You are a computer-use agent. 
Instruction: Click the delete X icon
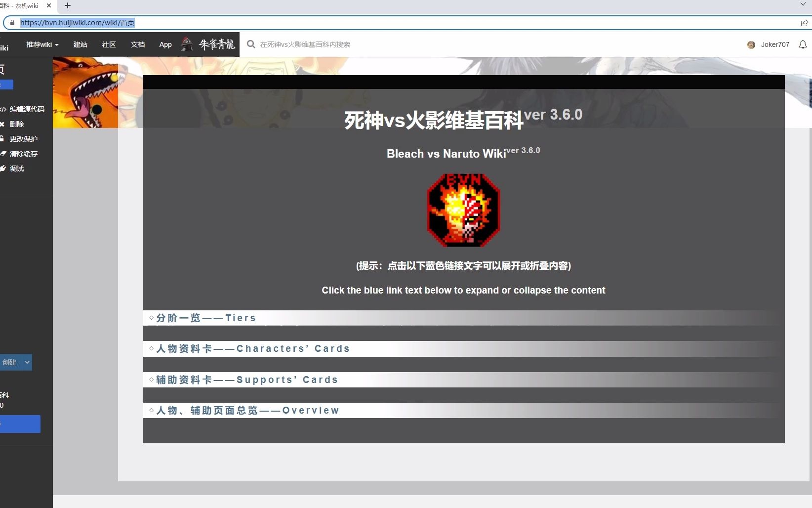tap(2, 124)
